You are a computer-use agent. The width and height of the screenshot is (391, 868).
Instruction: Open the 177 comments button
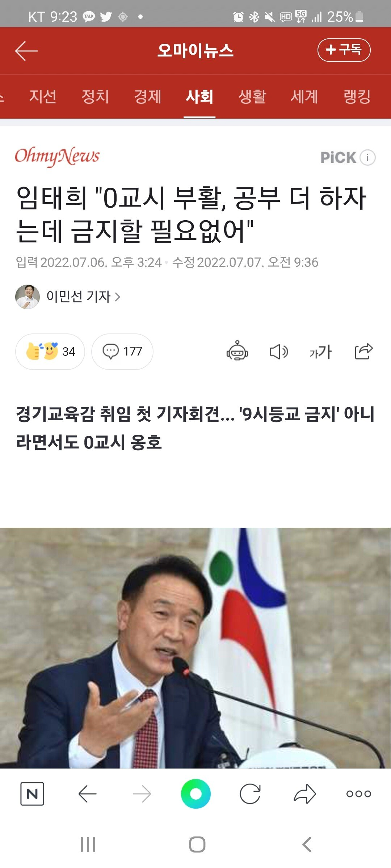(x=122, y=352)
